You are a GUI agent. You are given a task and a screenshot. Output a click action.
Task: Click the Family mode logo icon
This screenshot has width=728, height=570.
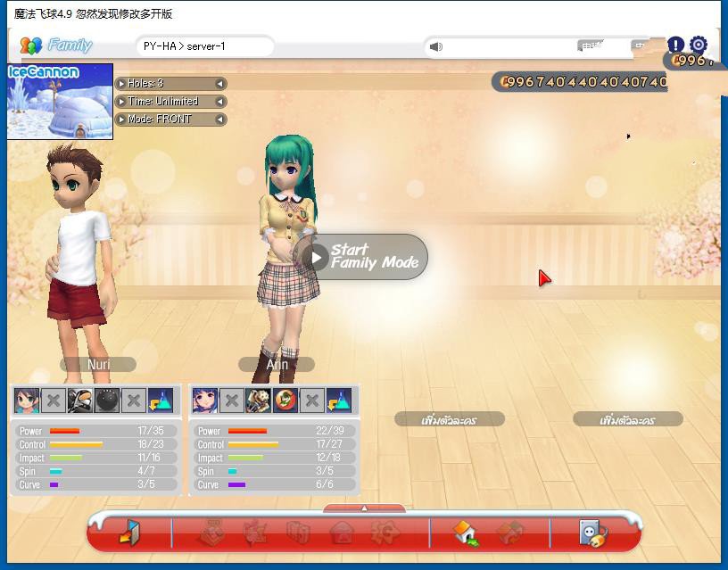pyautogui.click(x=30, y=45)
